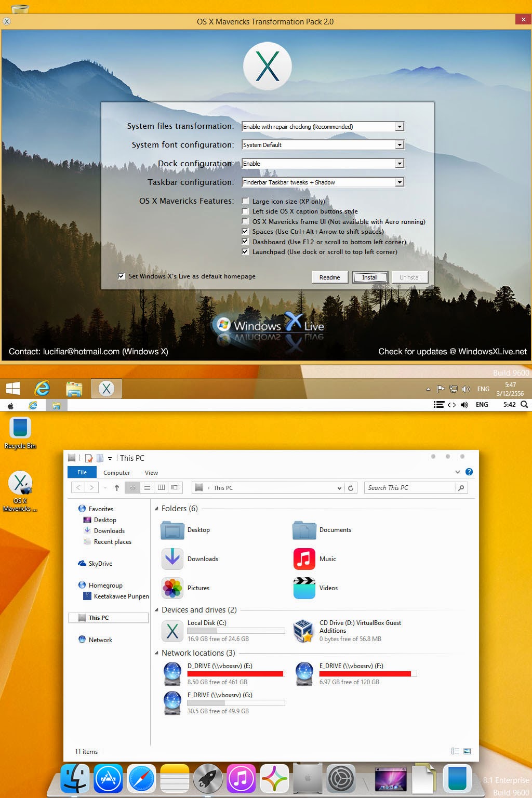
Task: Uncheck the Launchpad feature checkbox
Action: tap(245, 252)
